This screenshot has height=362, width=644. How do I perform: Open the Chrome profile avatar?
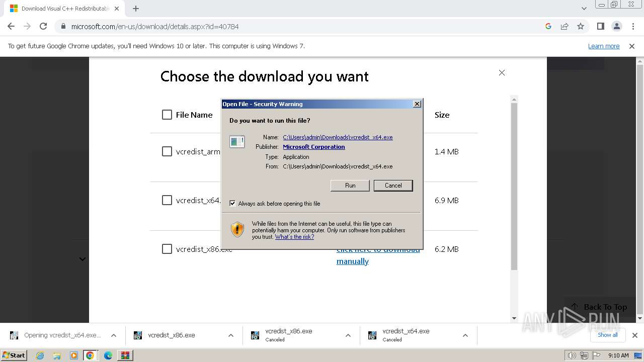616,26
